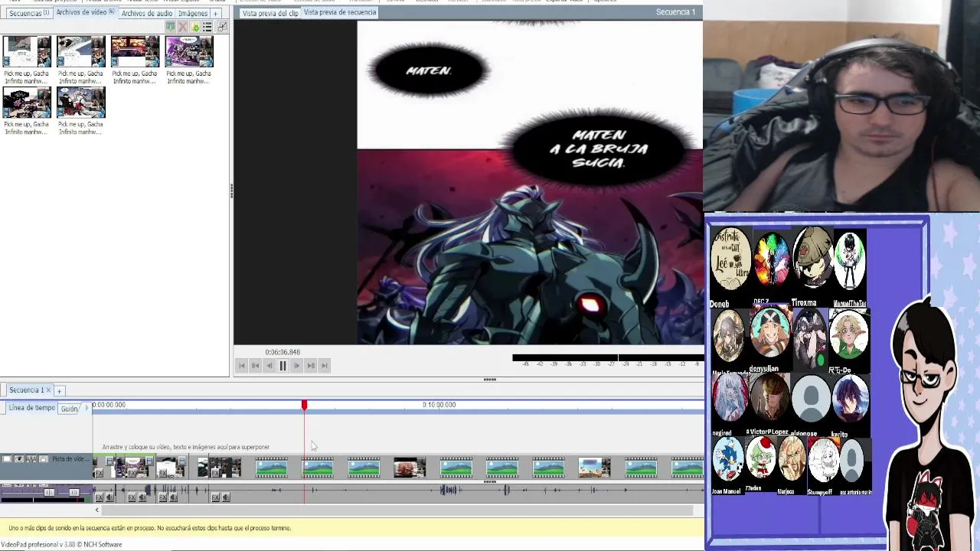Open clip menu icon on third video clip

tap(181, 461)
